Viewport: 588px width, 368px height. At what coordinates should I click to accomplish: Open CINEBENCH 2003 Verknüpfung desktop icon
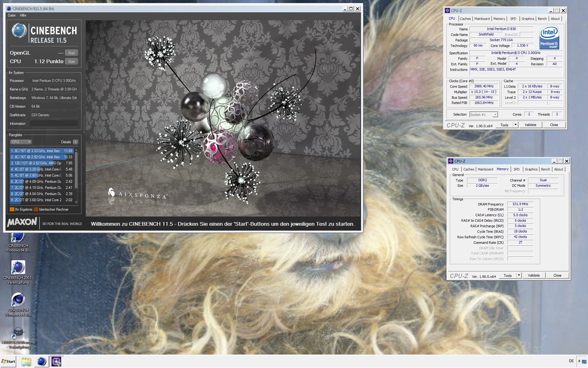18,272
